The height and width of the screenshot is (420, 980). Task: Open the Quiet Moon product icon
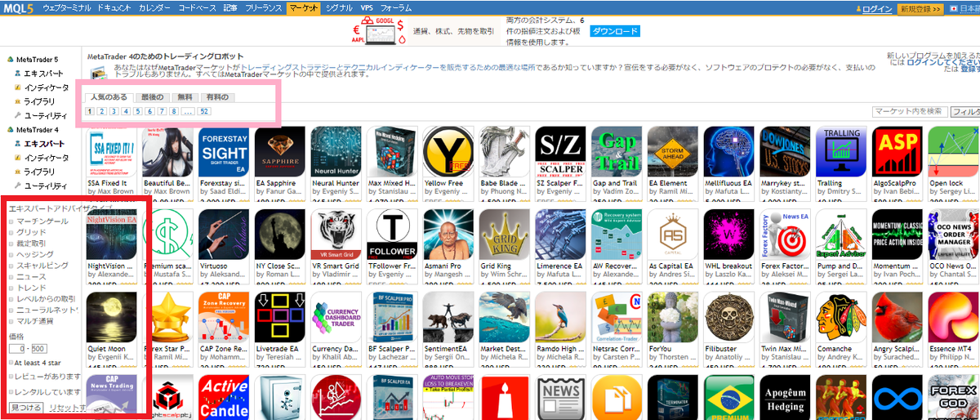point(112,317)
